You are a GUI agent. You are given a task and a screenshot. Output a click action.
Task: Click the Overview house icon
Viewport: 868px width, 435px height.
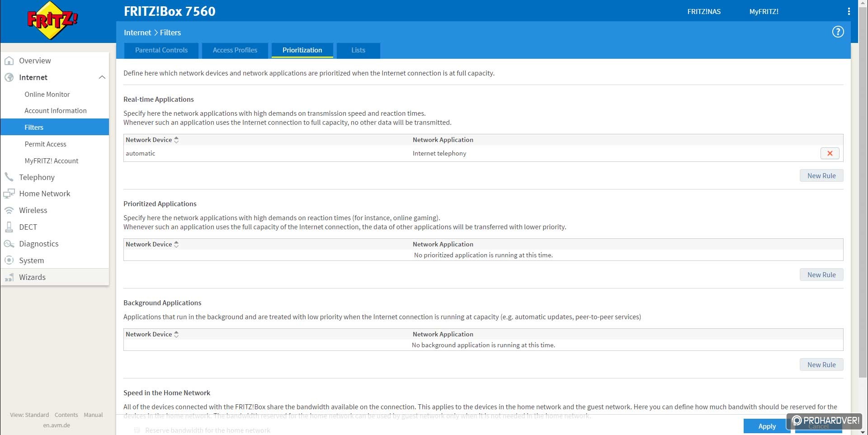9,61
